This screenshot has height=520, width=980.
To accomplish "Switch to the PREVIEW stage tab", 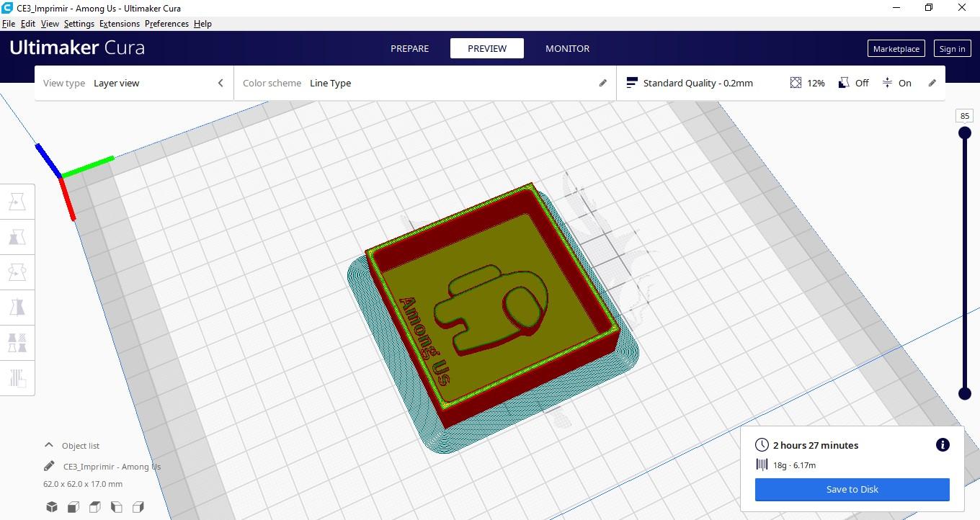I will [x=487, y=48].
